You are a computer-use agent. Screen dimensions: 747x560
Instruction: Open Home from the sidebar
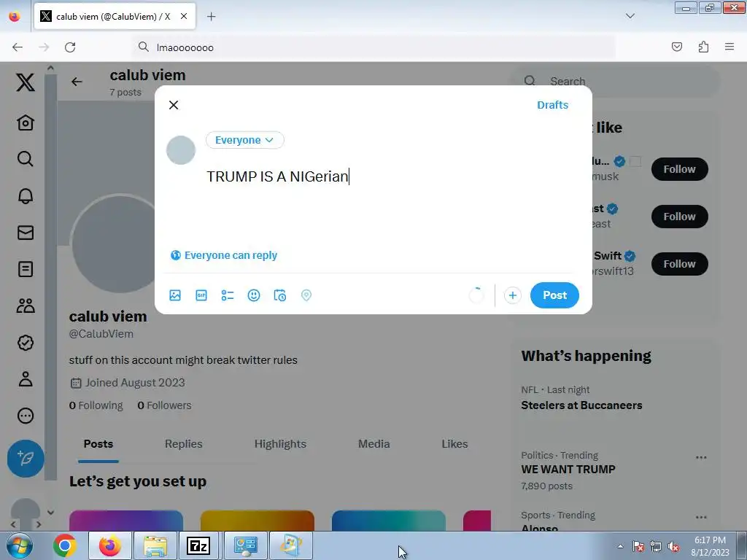pyautogui.click(x=26, y=122)
